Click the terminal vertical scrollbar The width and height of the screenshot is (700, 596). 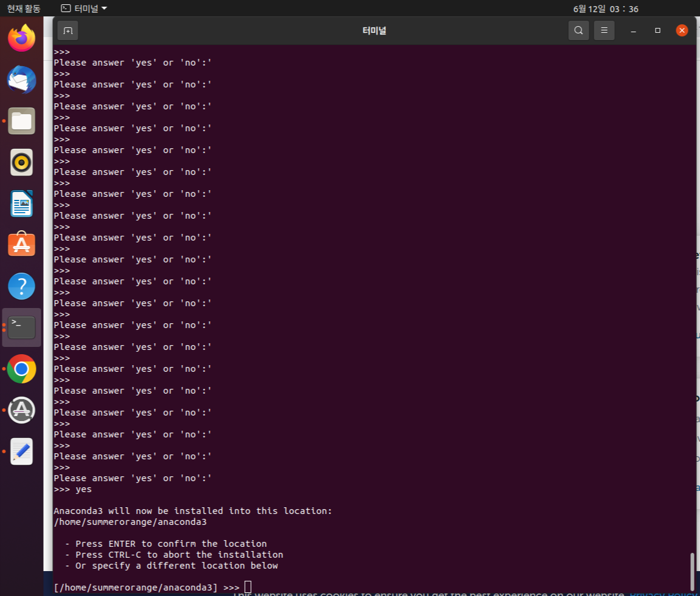pos(692,572)
